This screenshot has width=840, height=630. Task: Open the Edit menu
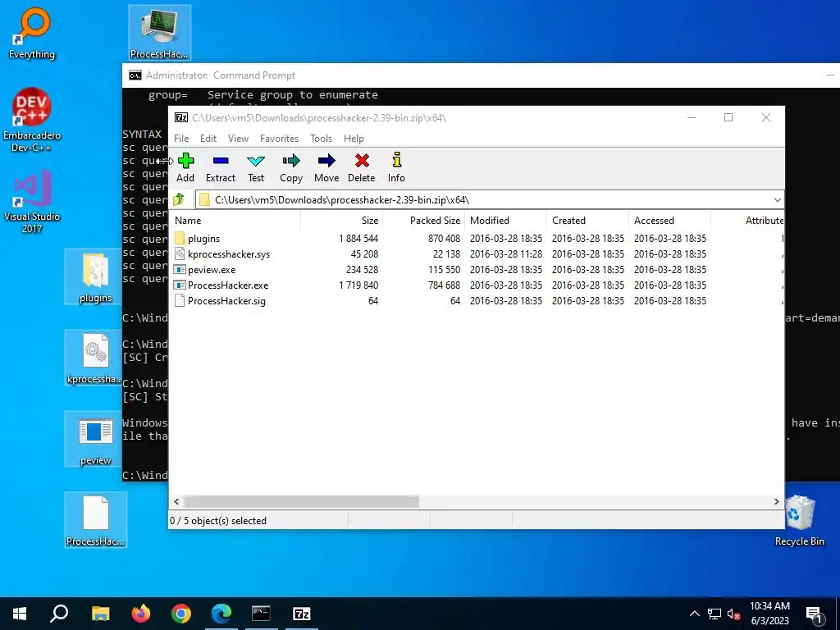pyautogui.click(x=208, y=138)
